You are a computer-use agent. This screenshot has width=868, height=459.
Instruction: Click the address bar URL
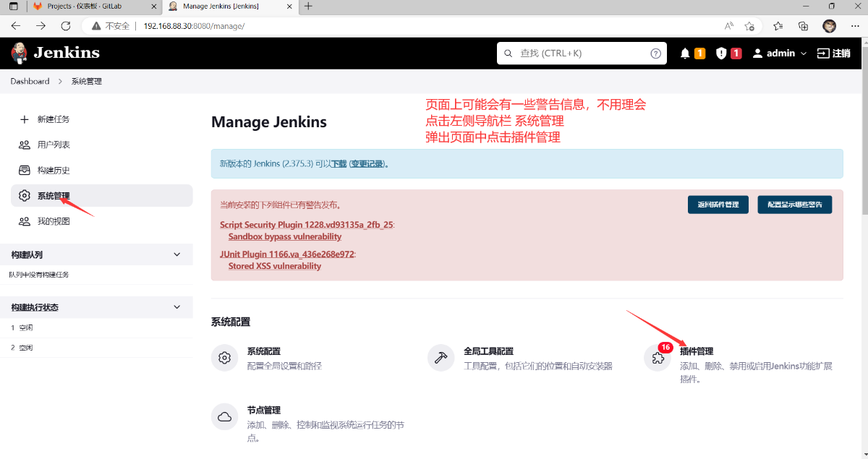coord(194,26)
